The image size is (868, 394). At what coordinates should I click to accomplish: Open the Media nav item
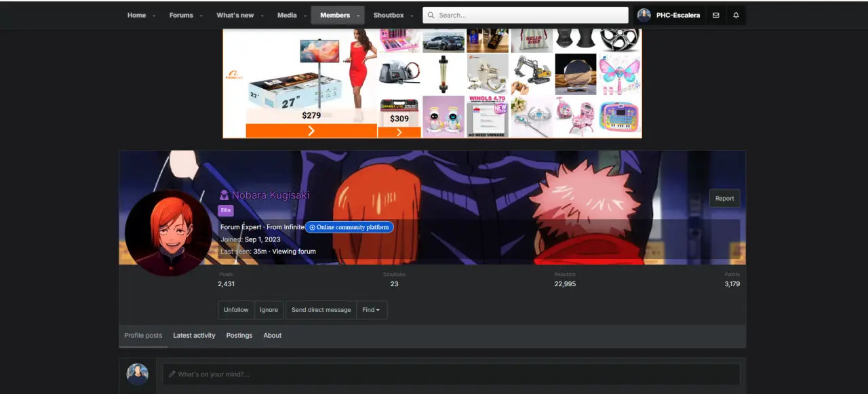click(x=287, y=15)
